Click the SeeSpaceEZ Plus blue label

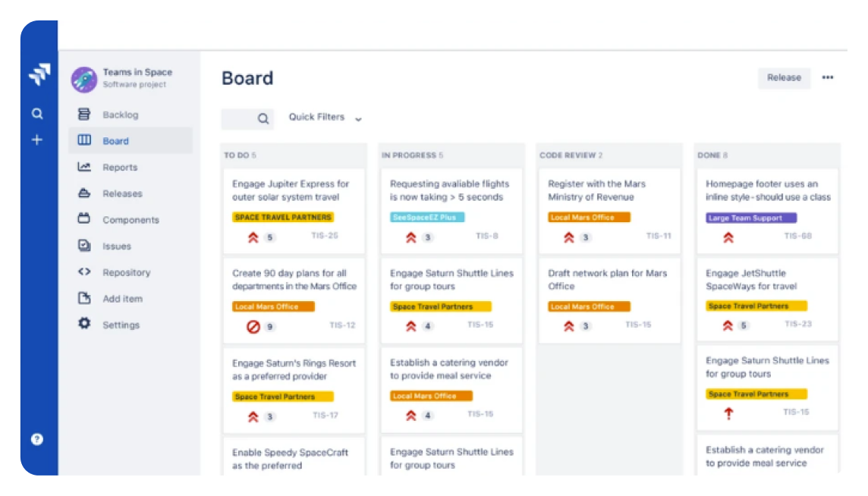pyautogui.click(x=426, y=218)
